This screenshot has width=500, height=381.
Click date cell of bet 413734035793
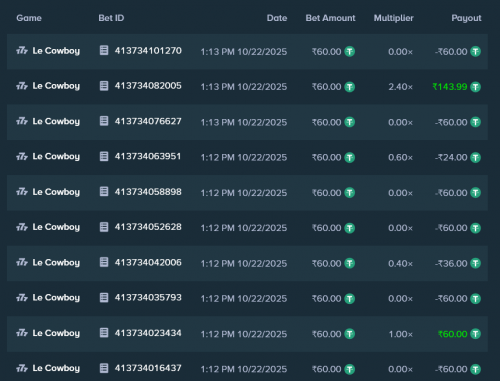click(x=244, y=299)
